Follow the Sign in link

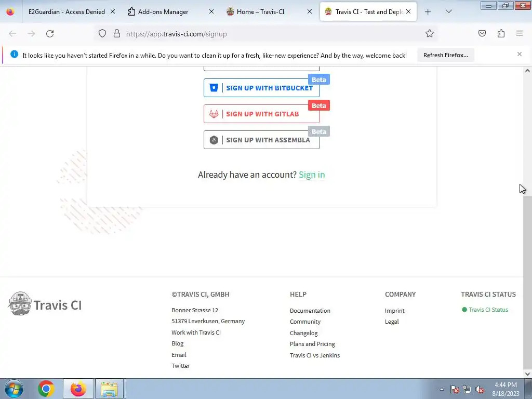pos(312,175)
